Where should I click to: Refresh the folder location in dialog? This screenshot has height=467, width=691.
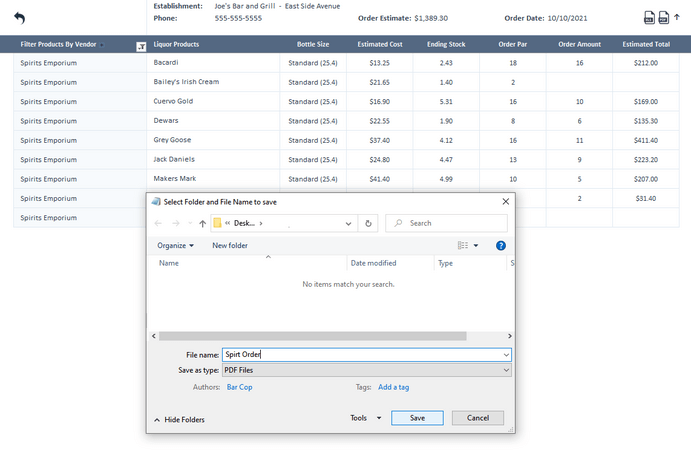(x=369, y=224)
